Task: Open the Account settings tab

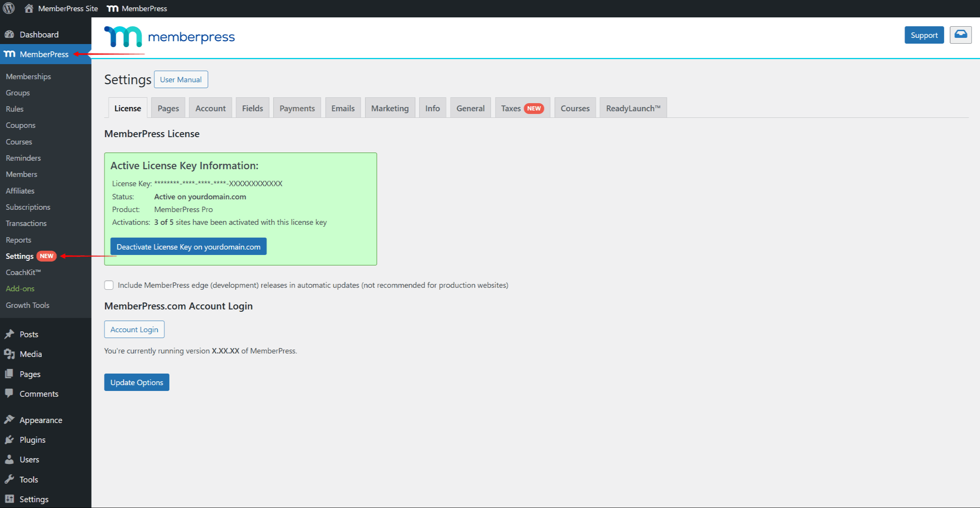Action: (210, 108)
